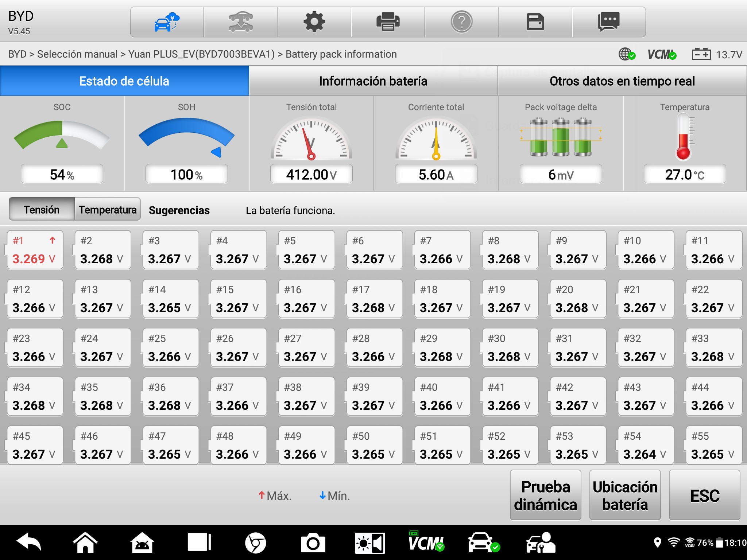This screenshot has height=560, width=747.
Task: Click the vehicle lift service icon
Action: pos(240,22)
